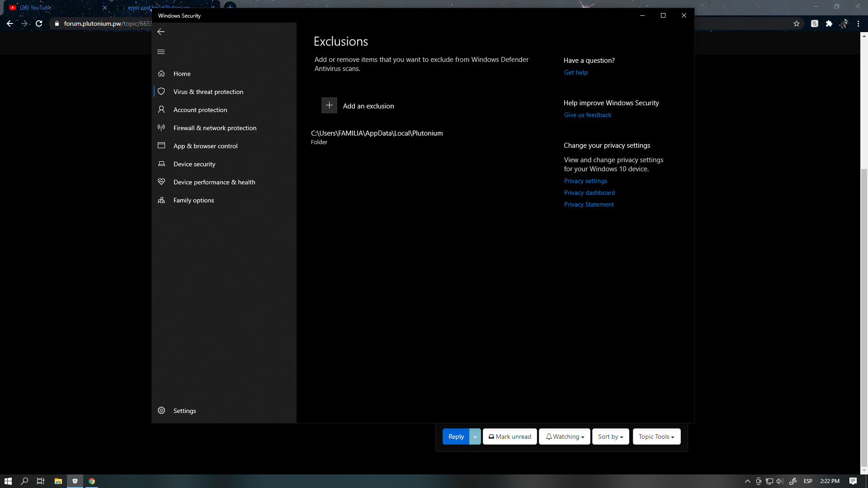Close the YouTube browser tab

104,8
